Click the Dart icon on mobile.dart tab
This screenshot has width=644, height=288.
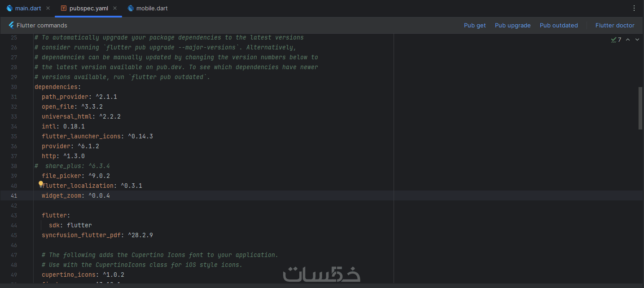coord(131,8)
